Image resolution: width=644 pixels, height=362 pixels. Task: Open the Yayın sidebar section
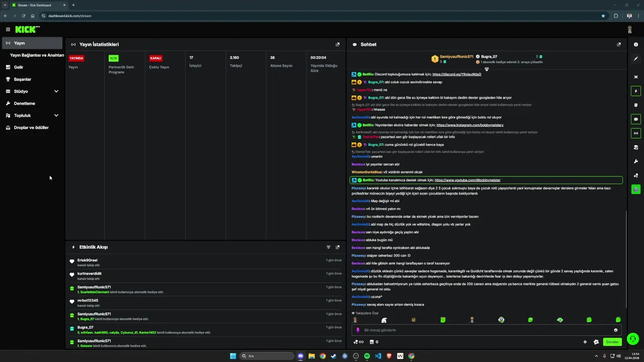[32, 43]
